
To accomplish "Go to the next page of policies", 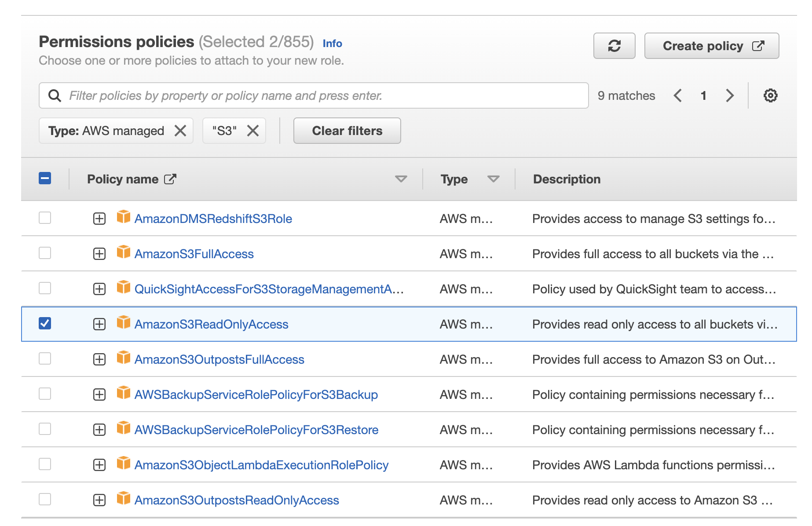I will (x=730, y=95).
